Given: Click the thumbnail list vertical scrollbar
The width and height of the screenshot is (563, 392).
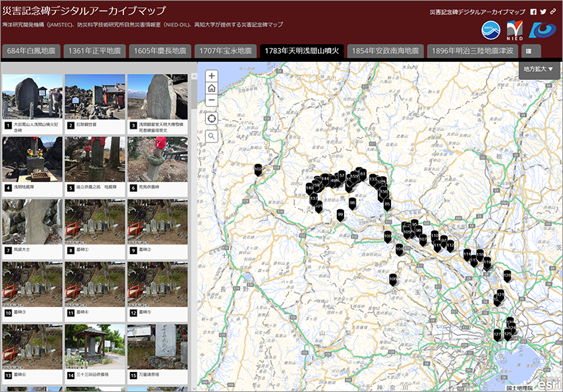Looking at the screenshot, I should click(193, 94).
